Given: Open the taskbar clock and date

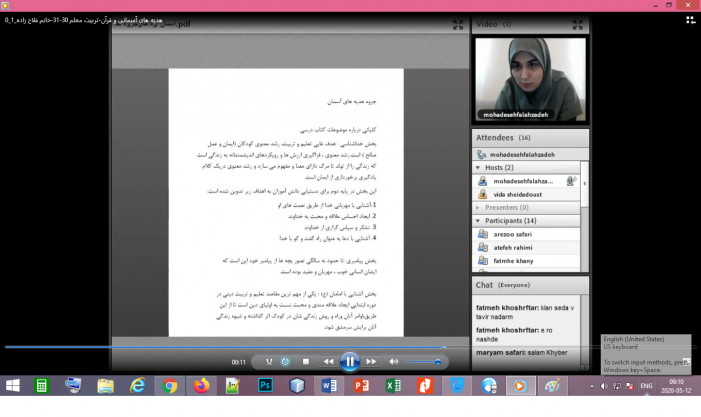Looking at the screenshot, I should (676, 386).
